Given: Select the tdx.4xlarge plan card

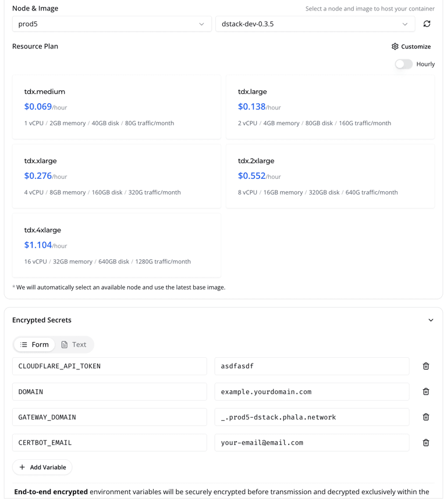Looking at the screenshot, I should (116, 245).
